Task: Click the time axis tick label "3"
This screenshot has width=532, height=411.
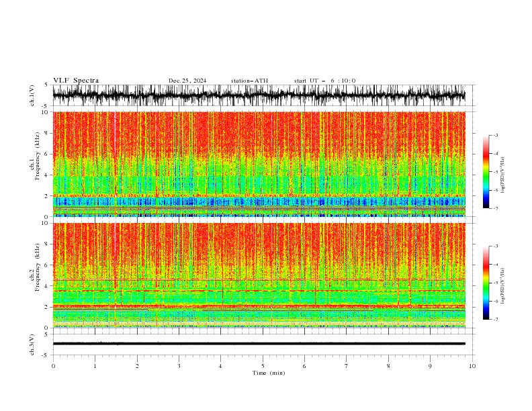Action: coord(179,366)
